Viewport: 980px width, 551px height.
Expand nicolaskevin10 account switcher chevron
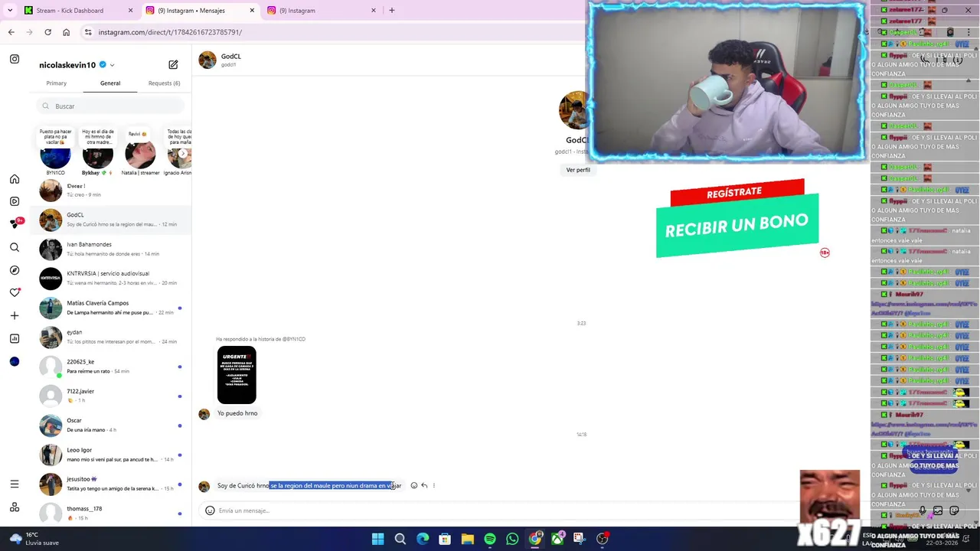(x=112, y=65)
